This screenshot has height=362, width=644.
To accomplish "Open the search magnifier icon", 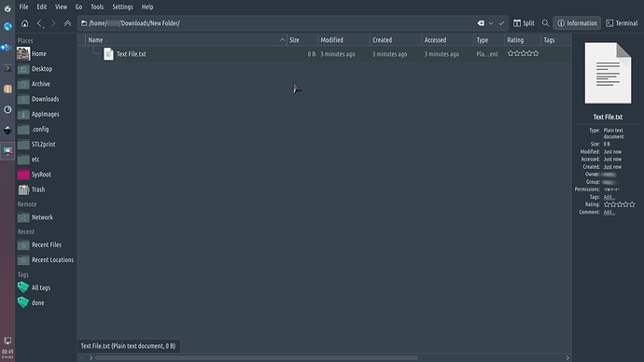I will 545,23.
